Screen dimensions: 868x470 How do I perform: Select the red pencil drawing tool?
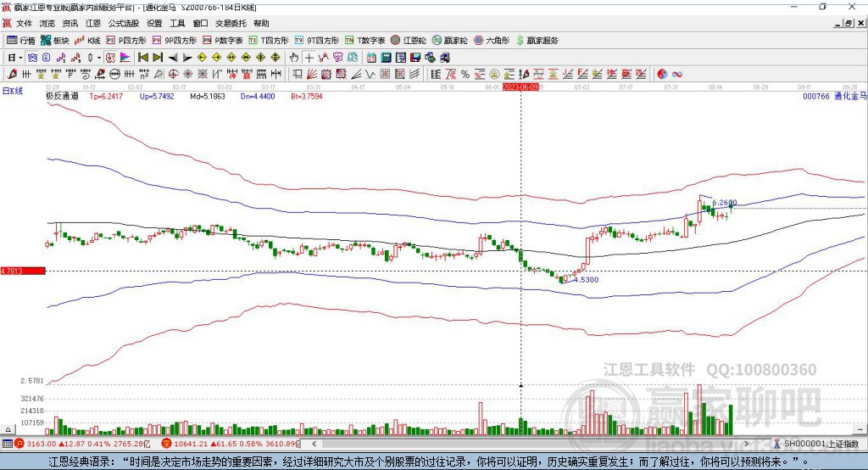click(x=12, y=75)
